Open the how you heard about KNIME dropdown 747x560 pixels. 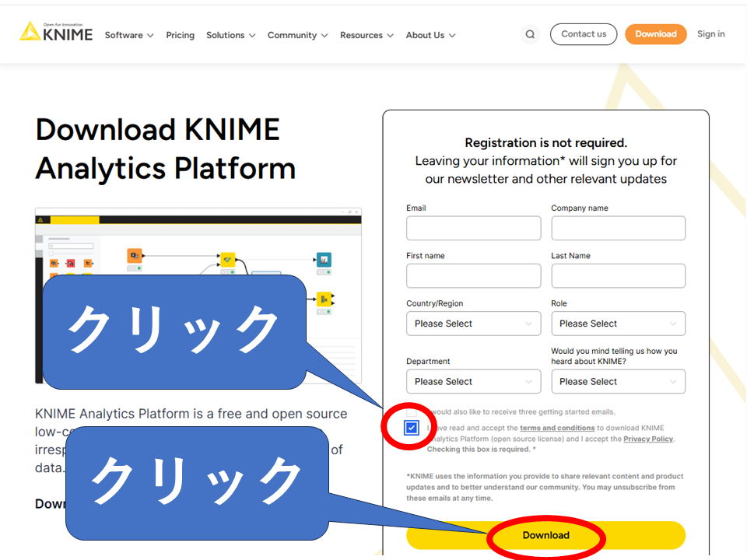tap(618, 382)
